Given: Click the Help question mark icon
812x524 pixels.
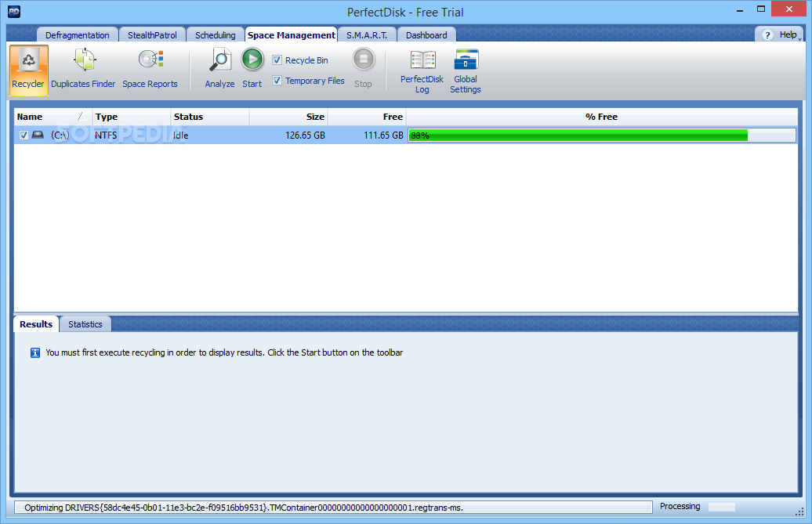Looking at the screenshot, I should [x=767, y=34].
